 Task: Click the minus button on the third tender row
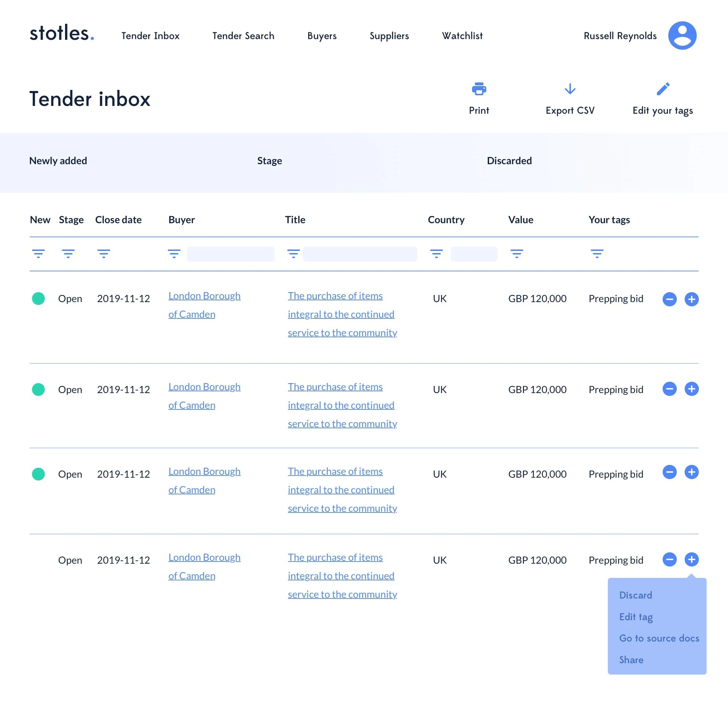point(669,472)
